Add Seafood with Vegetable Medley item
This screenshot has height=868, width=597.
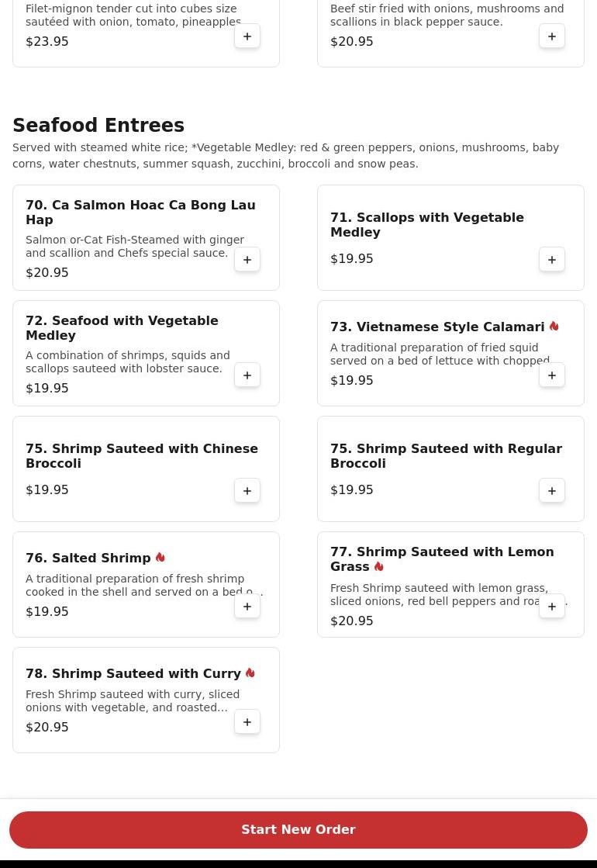point(247,375)
